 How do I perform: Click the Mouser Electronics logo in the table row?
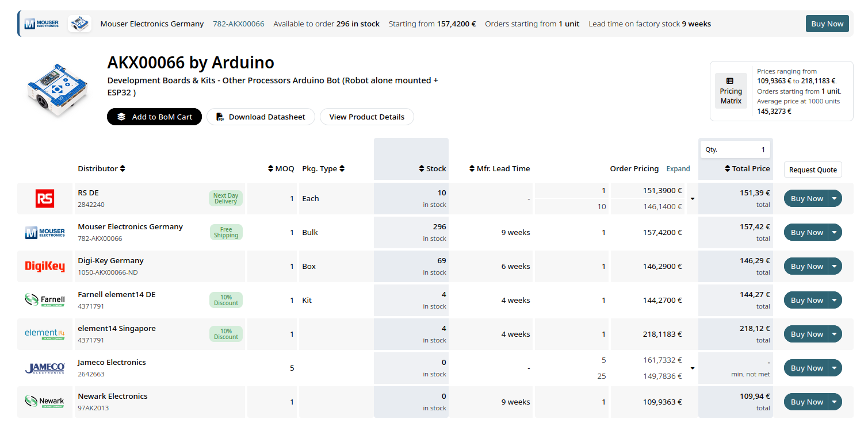click(x=45, y=233)
